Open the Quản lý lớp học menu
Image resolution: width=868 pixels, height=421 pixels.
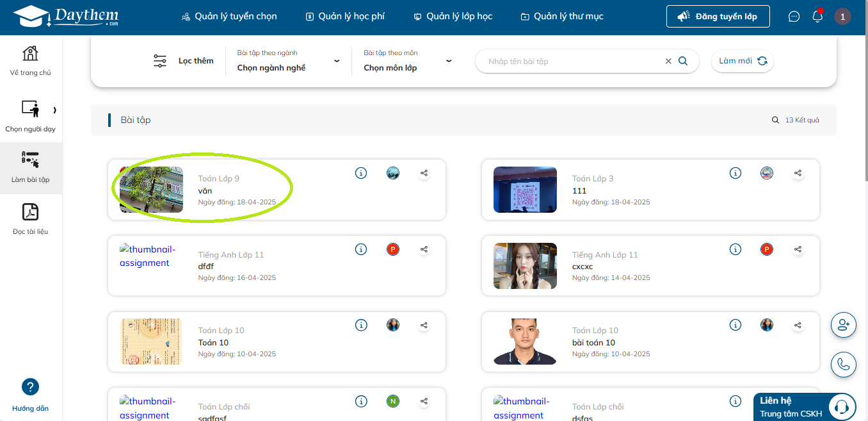(x=453, y=17)
